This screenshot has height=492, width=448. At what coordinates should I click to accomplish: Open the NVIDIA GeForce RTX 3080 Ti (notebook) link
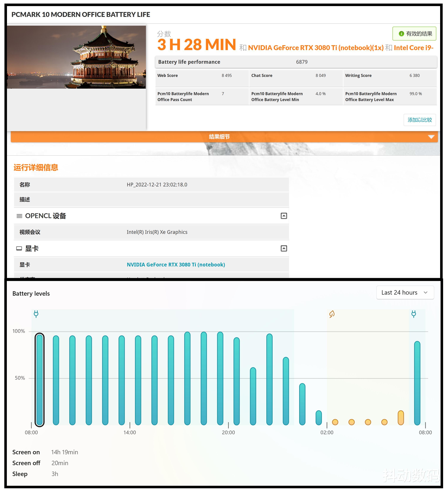pyautogui.click(x=176, y=265)
